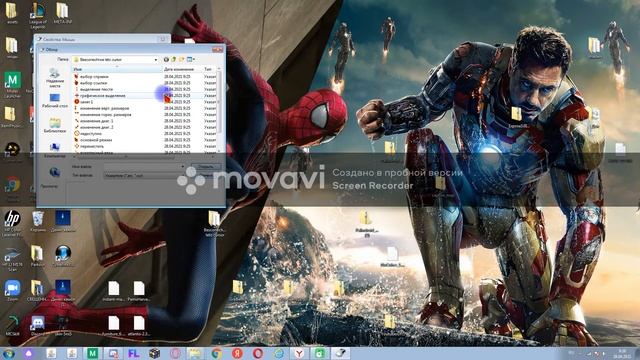The image size is (640, 360).
Task: Select the 'графическое выделение' cursor file
Action: pyautogui.click(x=100, y=96)
